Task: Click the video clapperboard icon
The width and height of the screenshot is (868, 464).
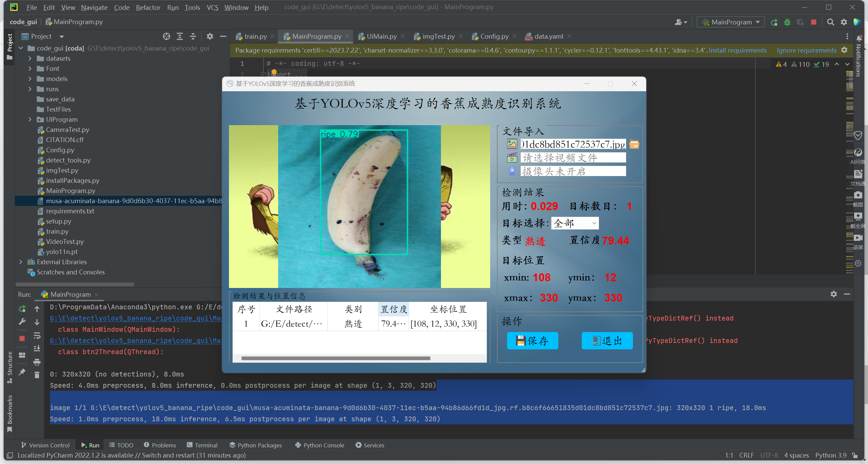Action: 512,158
